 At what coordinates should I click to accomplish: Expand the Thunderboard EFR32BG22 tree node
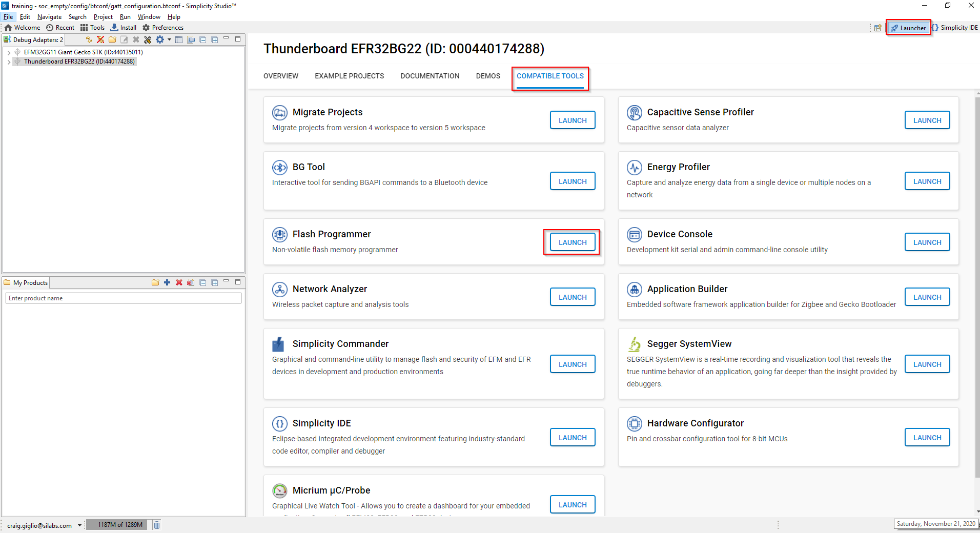click(9, 61)
